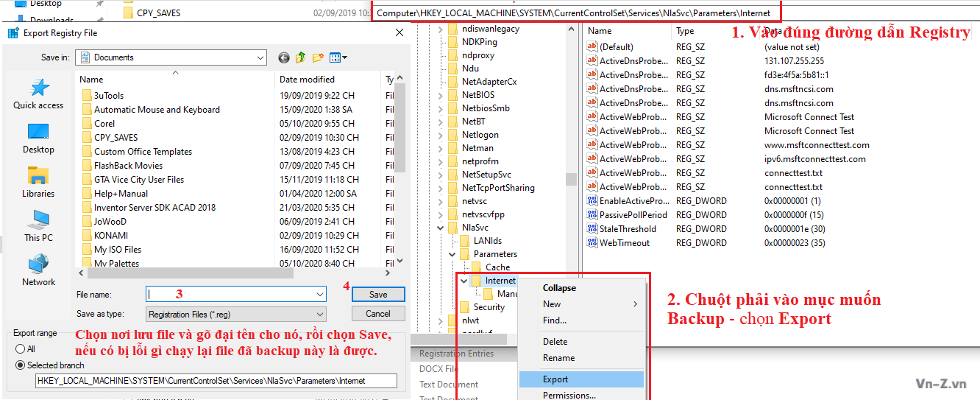
Task: Select the netprofm key folder icon
Action: click(x=453, y=161)
